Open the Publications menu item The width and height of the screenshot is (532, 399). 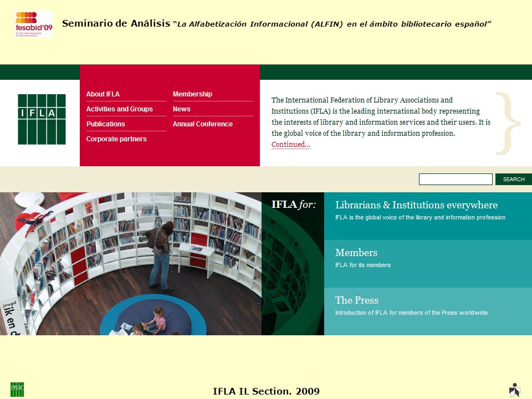click(105, 124)
